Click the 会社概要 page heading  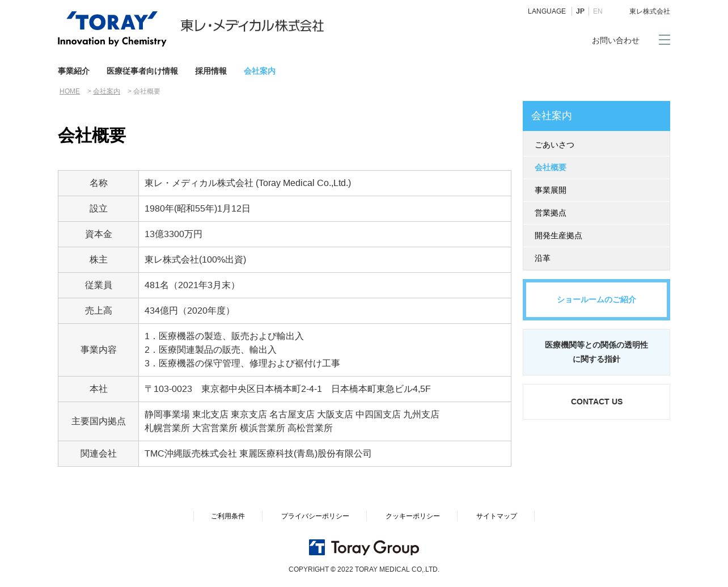coord(92,136)
